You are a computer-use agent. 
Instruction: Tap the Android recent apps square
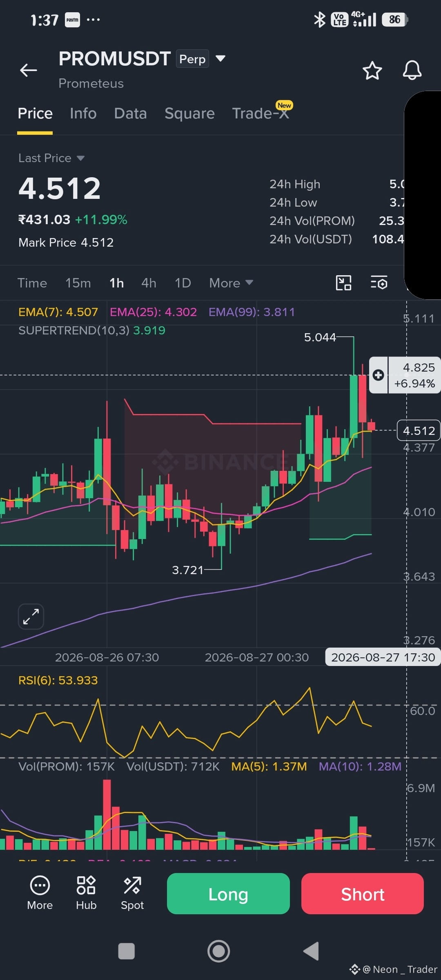click(126, 951)
